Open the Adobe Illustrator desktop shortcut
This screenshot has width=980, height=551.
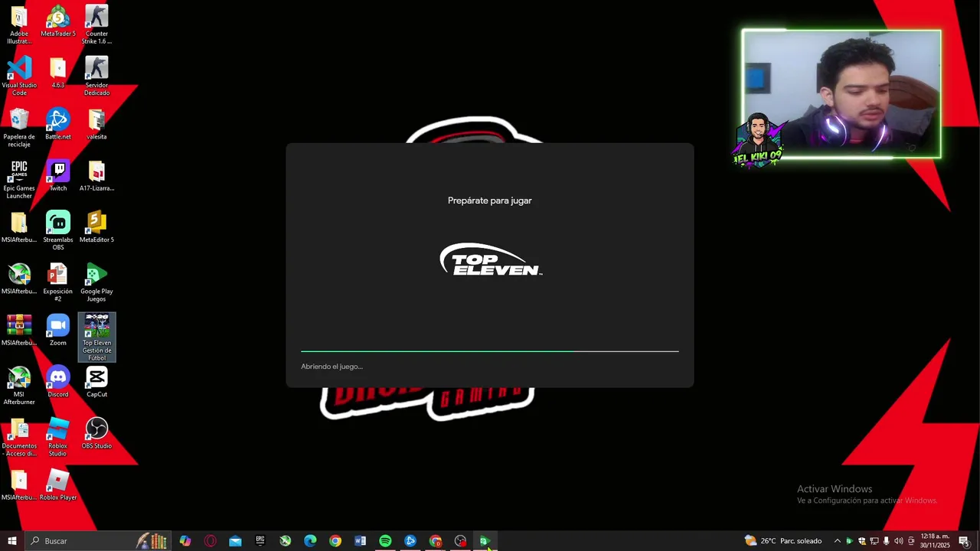click(19, 24)
